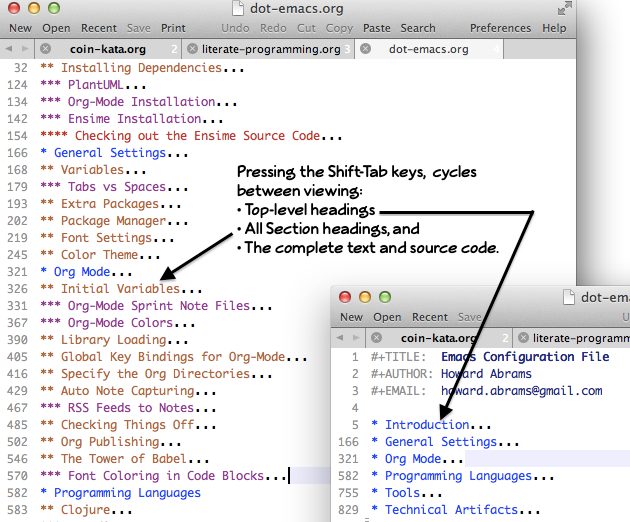The height and width of the screenshot is (522, 630).
Task: Click Programming Languages heading in main window
Action: [x=121, y=493]
